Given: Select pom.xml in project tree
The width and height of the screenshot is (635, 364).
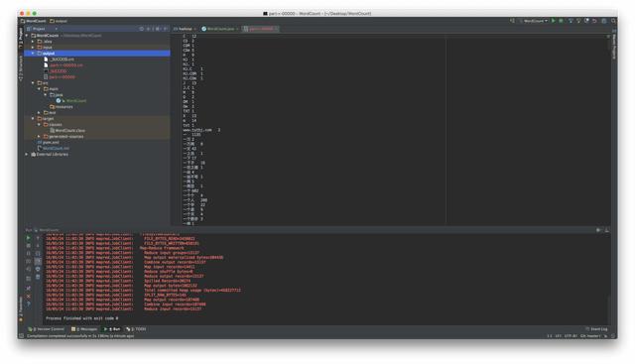Looking at the screenshot, I should 49,143.
